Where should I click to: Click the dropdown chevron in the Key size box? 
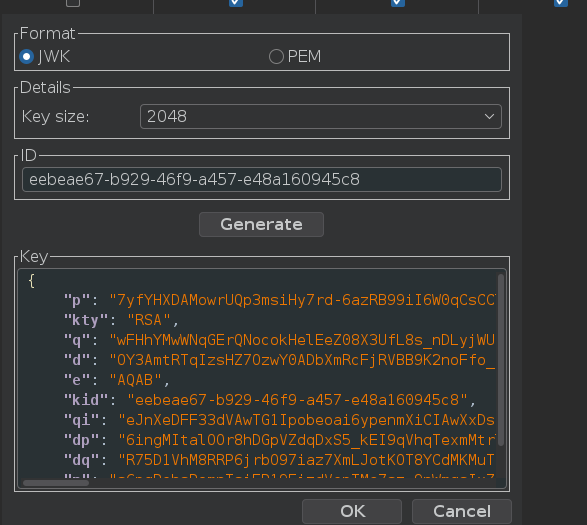point(489,116)
